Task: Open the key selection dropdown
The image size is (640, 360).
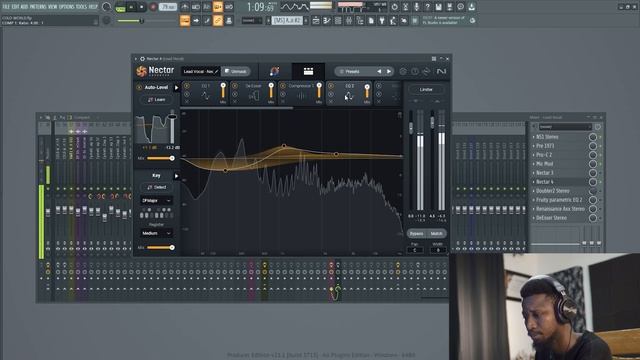Action: [x=156, y=200]
